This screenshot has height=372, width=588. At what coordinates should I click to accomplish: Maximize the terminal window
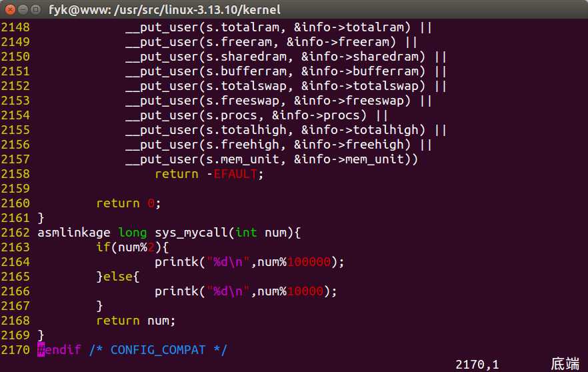pyautogui.click(x=35, y=9)
